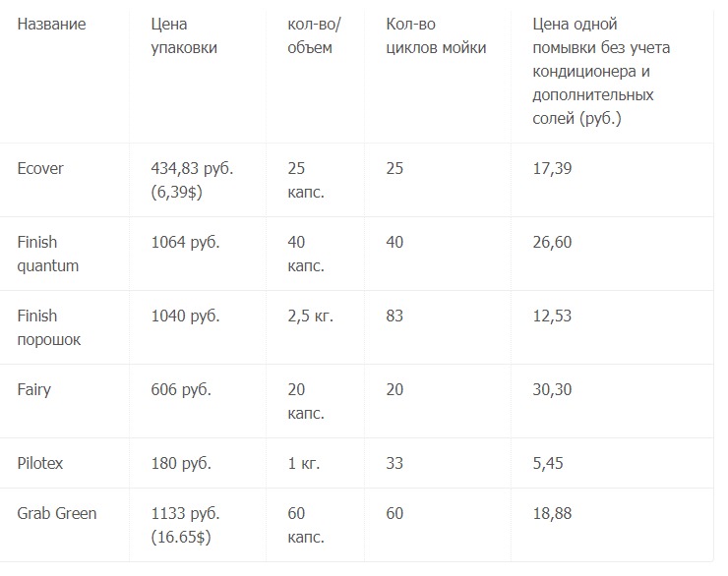Click the "Название" column header
Viewport: 728px width, 576px height.
(51, 24)
